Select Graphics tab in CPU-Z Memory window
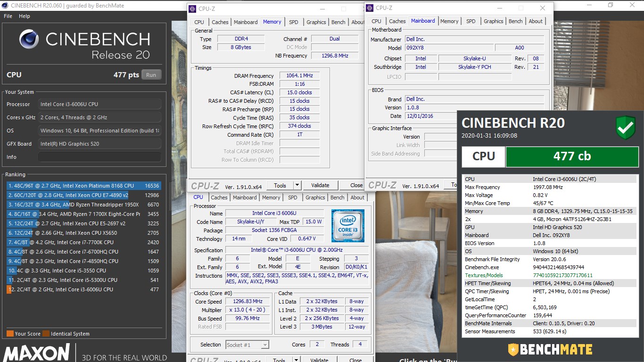 316,22
